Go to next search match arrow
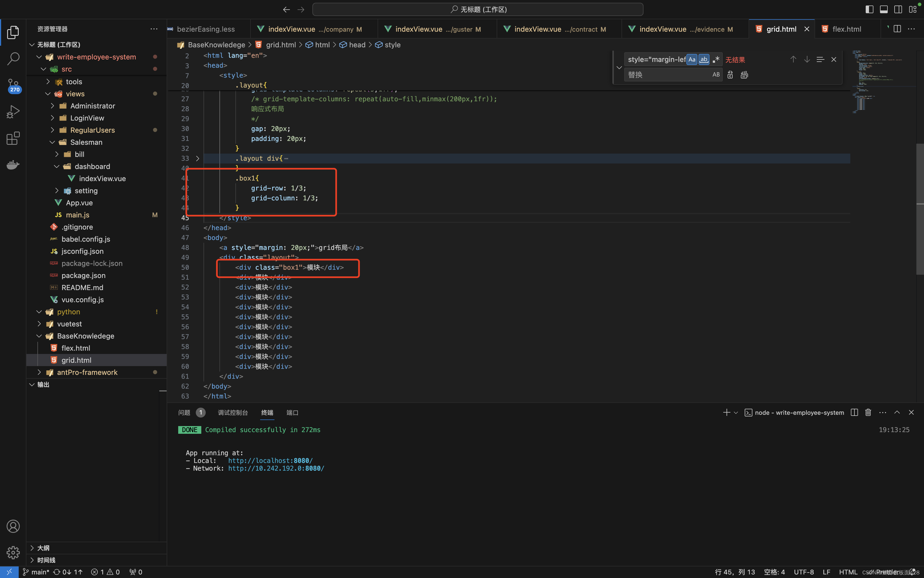This screenshot has width=924, height=578. pos(807,59)
